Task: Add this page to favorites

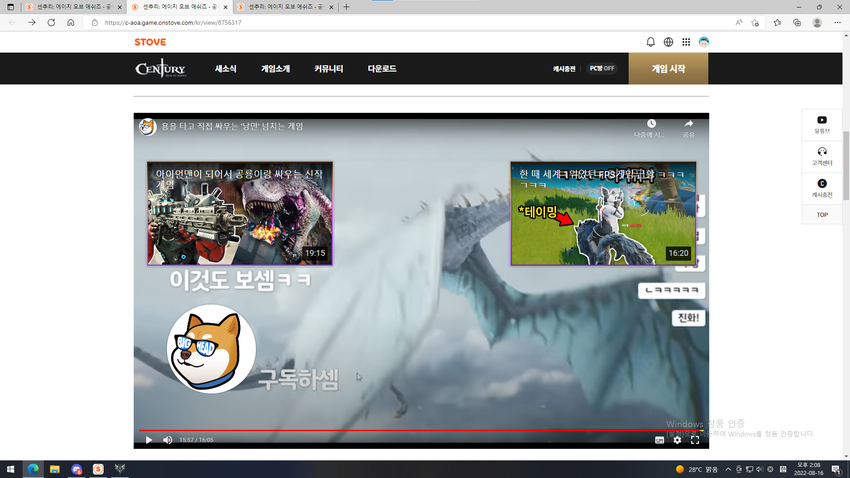Action: tap(755, 23)
